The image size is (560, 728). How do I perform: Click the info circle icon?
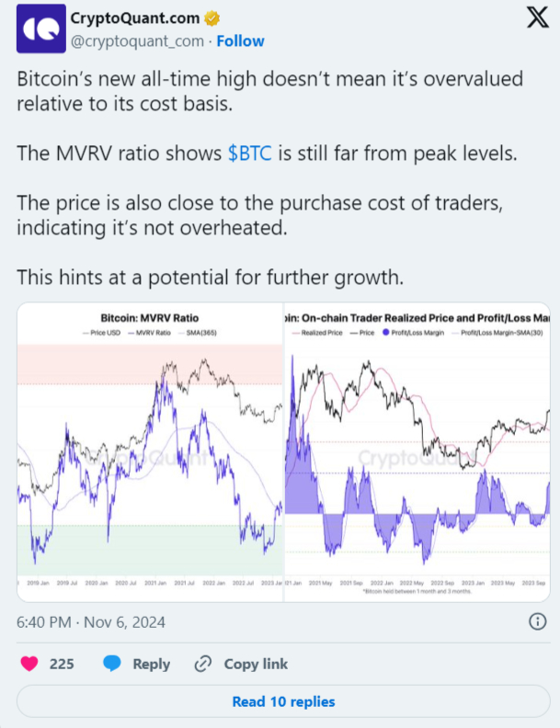click(539, 622)
